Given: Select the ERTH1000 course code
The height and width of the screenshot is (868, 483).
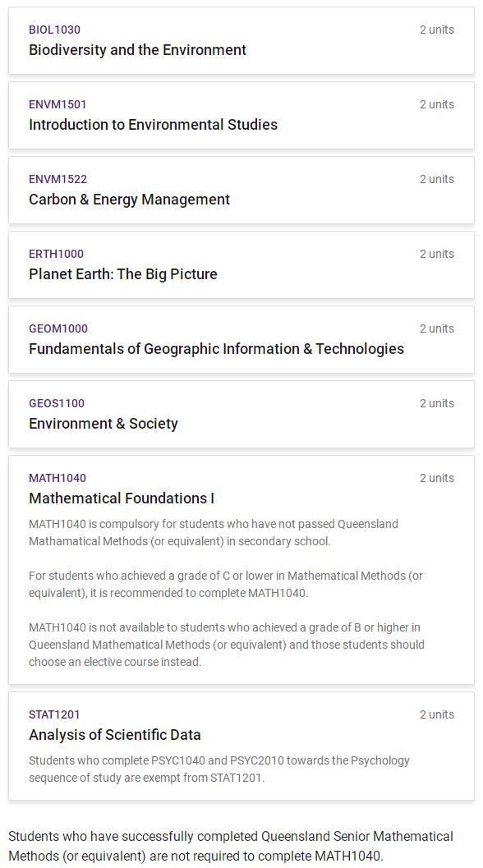Looking at the screenshot, I should (x=56, y=254).
